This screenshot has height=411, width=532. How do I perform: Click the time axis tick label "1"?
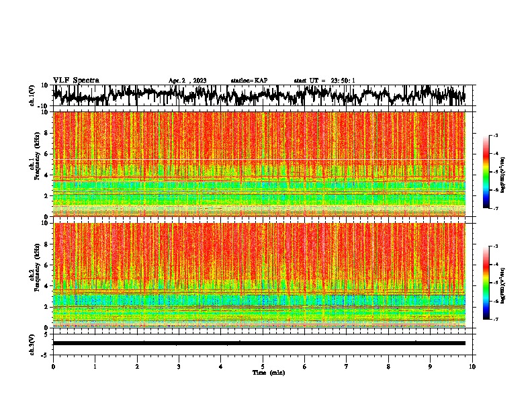(95, 367)
